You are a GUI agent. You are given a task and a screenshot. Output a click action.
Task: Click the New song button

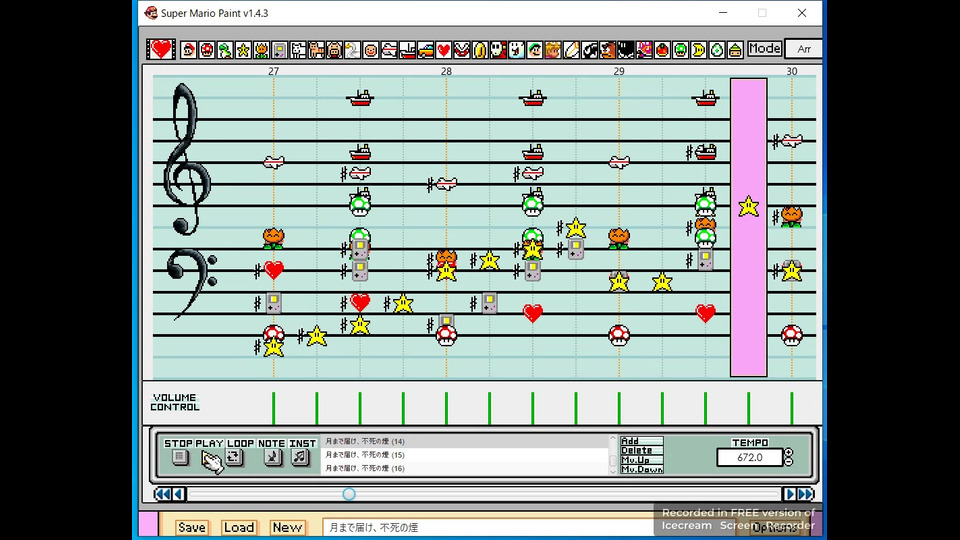287,527
